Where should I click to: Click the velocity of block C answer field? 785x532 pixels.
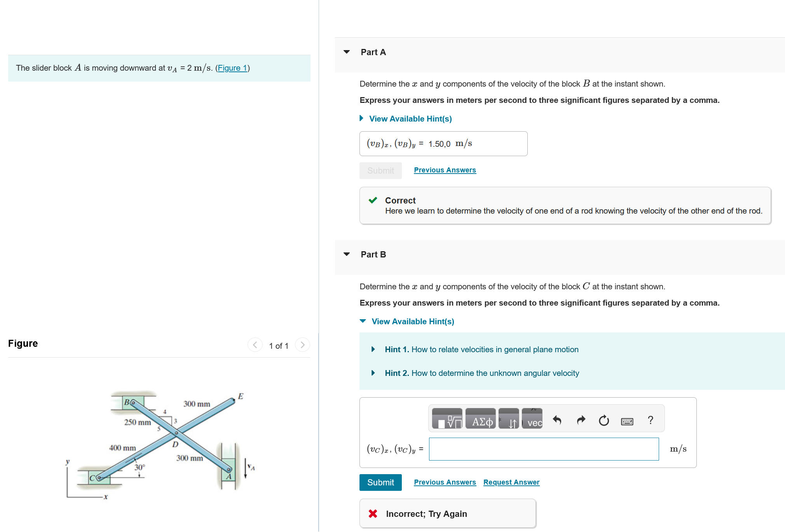[544, 449]
